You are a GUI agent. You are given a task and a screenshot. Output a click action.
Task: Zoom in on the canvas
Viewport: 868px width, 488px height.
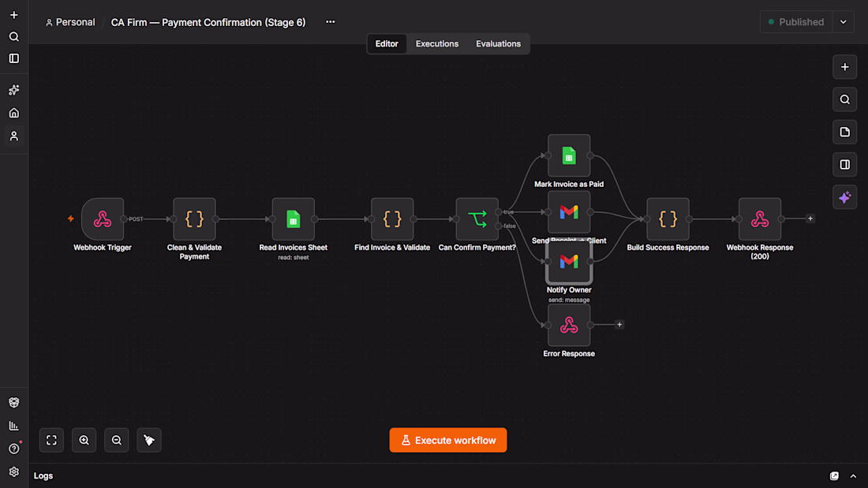pyautogui.click(x=84, y=441)
